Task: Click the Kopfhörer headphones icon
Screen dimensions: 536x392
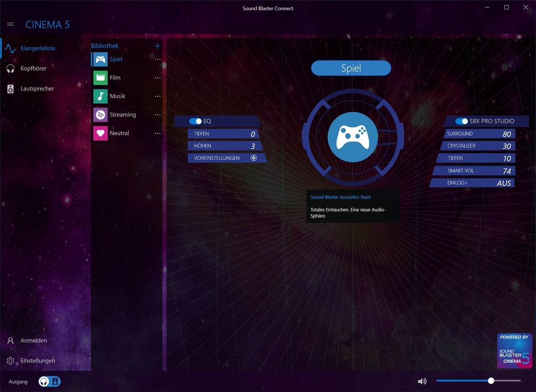Action: (11, 68)
